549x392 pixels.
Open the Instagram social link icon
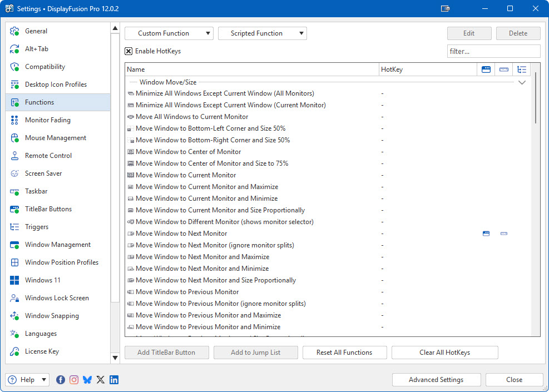74,380
